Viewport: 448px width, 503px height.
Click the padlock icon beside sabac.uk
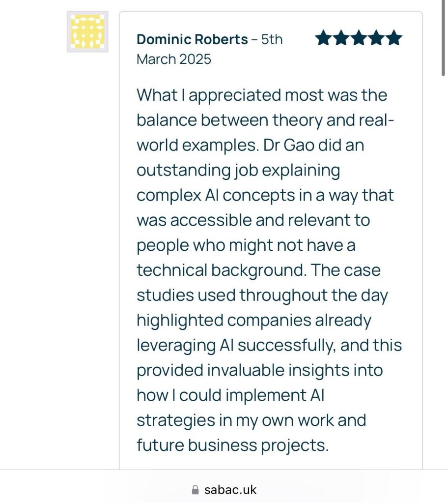coord(195,490)
